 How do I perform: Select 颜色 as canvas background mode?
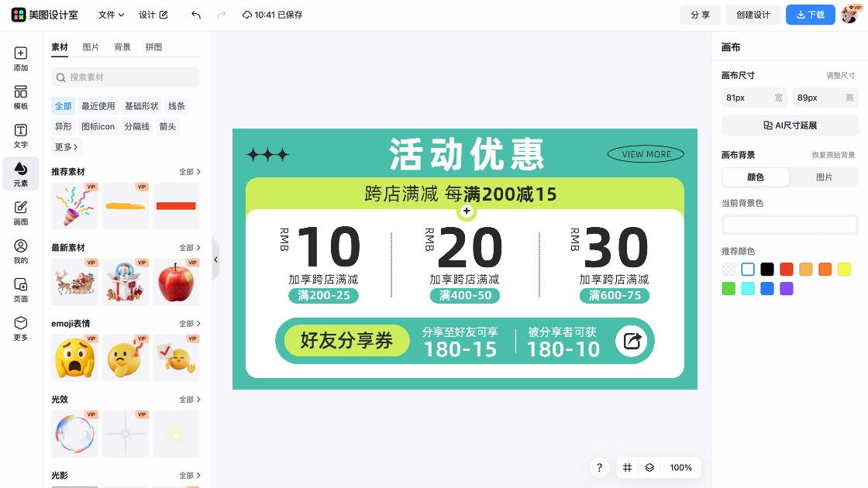[755, 177]
